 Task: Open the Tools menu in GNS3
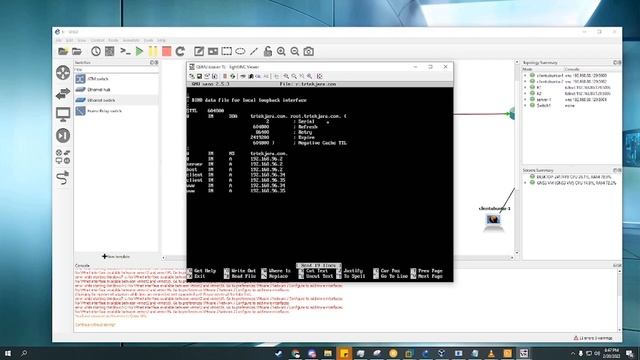[x=148, y=40]
